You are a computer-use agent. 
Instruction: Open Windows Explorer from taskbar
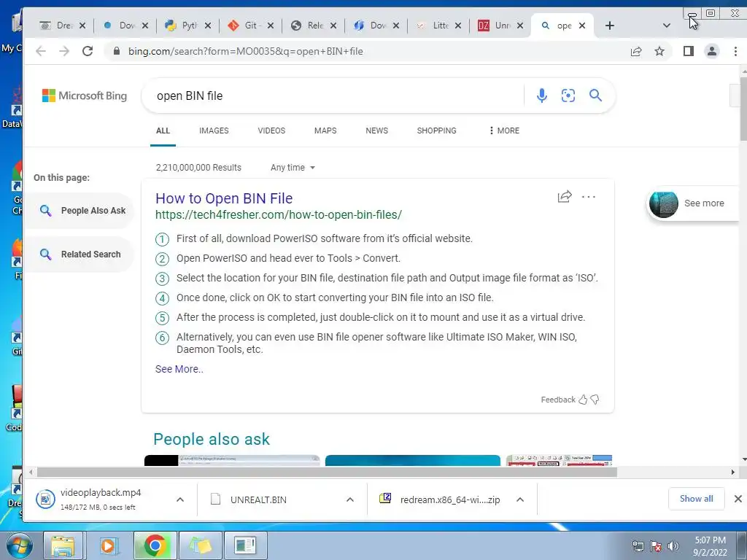click(x=63, y=545)
